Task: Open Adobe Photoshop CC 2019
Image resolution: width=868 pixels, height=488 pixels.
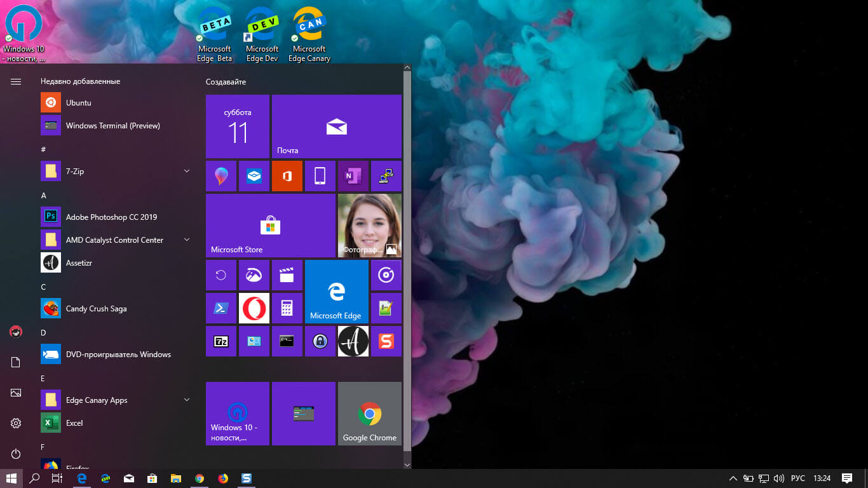Action: point(116,217)
